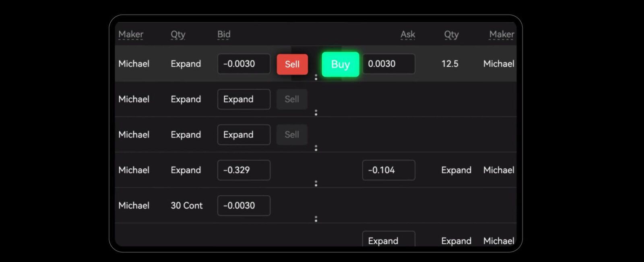
Task: Open the three-dot menu in the -0.329 bid row
Action: pyautogui.click(x=316, y=183)
